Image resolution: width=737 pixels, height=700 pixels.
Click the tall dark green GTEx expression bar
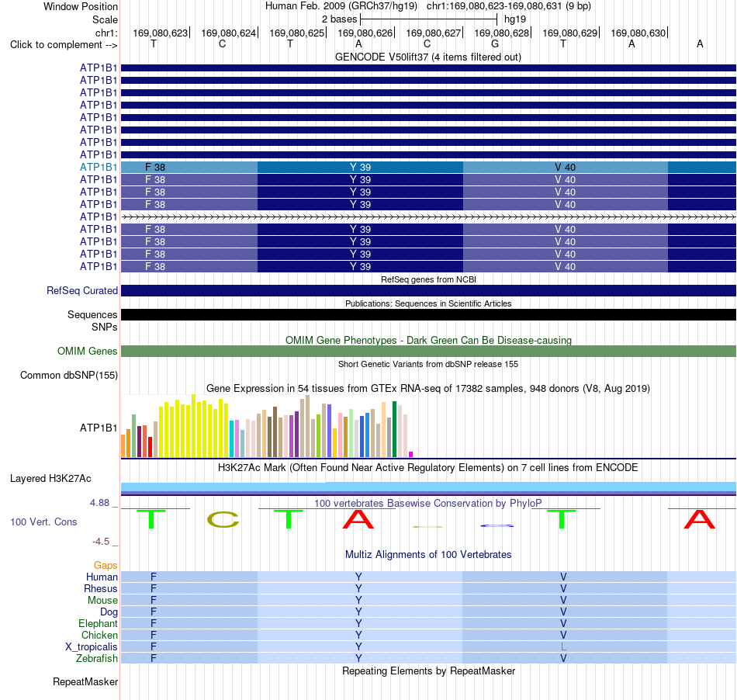394,429
